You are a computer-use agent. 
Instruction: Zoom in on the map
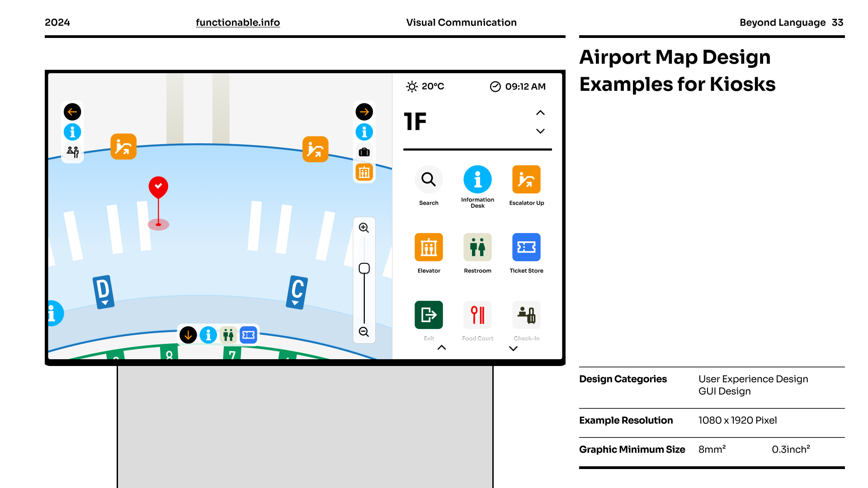(x=364, y=228)
